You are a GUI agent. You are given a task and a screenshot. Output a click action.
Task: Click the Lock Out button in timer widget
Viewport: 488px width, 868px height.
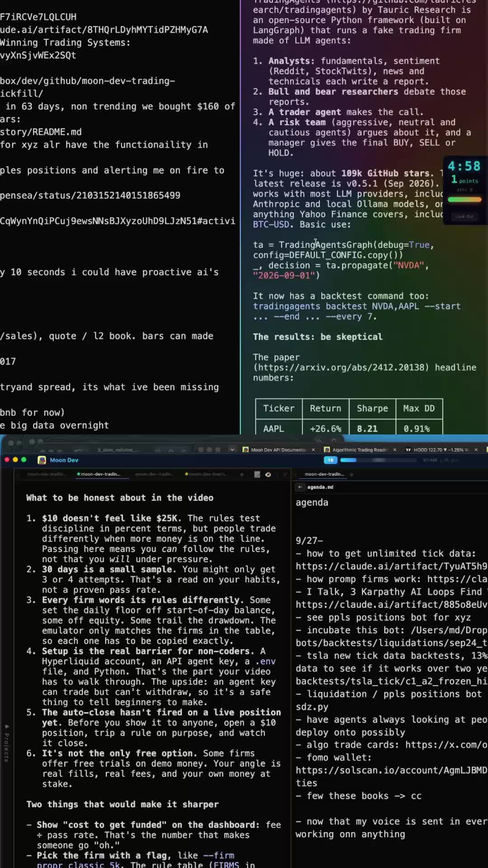pos(465,217)
